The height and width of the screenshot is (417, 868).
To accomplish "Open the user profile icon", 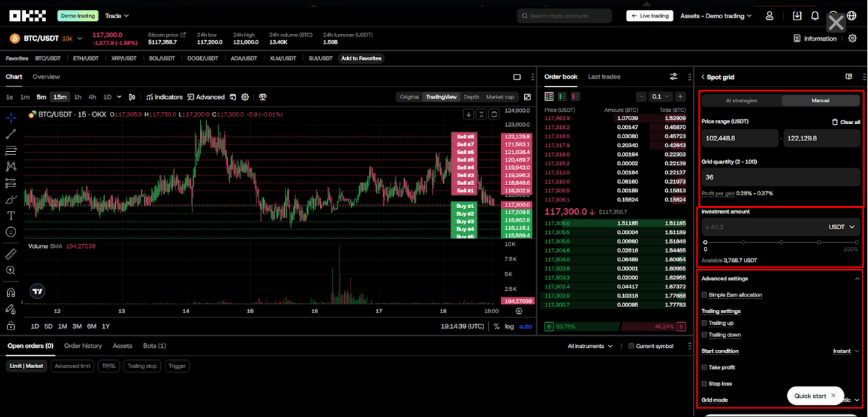I will click(x=770, y=16).
